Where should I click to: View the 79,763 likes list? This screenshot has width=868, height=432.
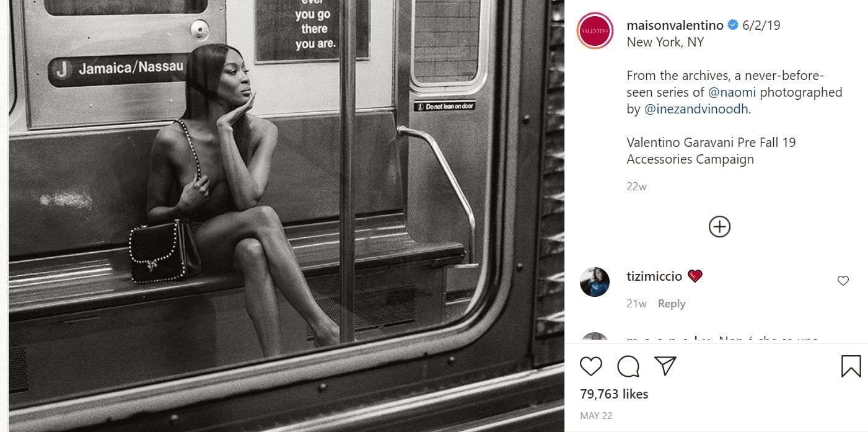tap(614, 394)
